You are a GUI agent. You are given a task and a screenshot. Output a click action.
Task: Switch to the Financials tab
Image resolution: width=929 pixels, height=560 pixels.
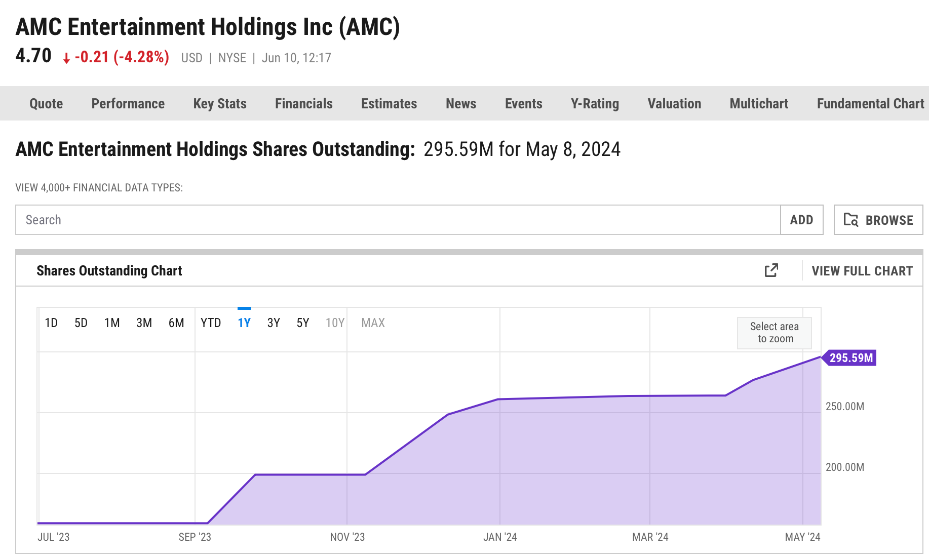click(x=303, y=103)
